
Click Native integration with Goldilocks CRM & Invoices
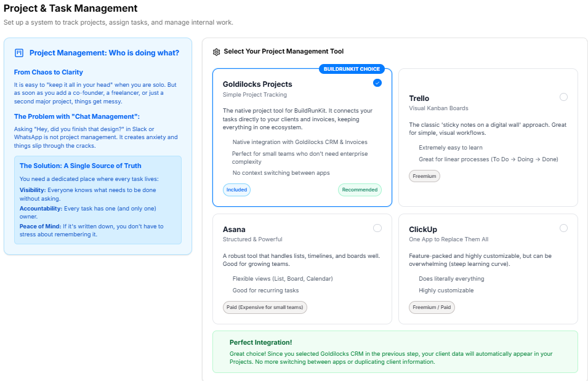pos(300,142)
